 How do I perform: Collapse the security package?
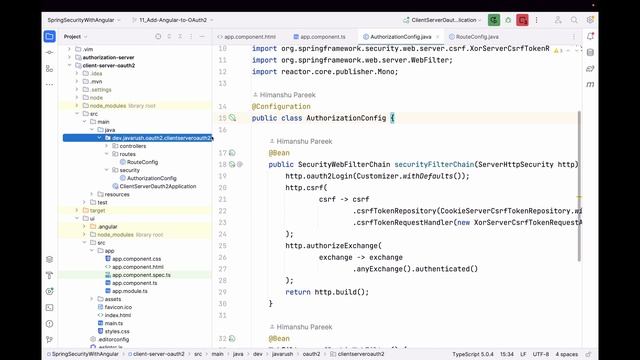click(107, 170)
